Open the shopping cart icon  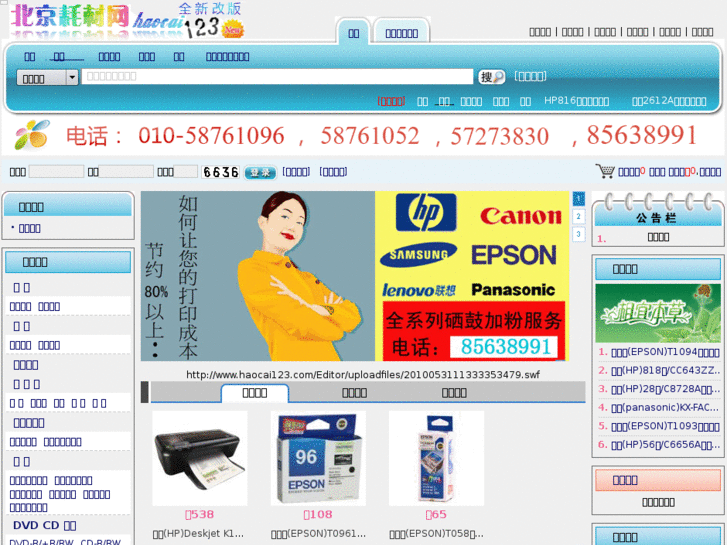pyautogui.click(x=605, y=171)
